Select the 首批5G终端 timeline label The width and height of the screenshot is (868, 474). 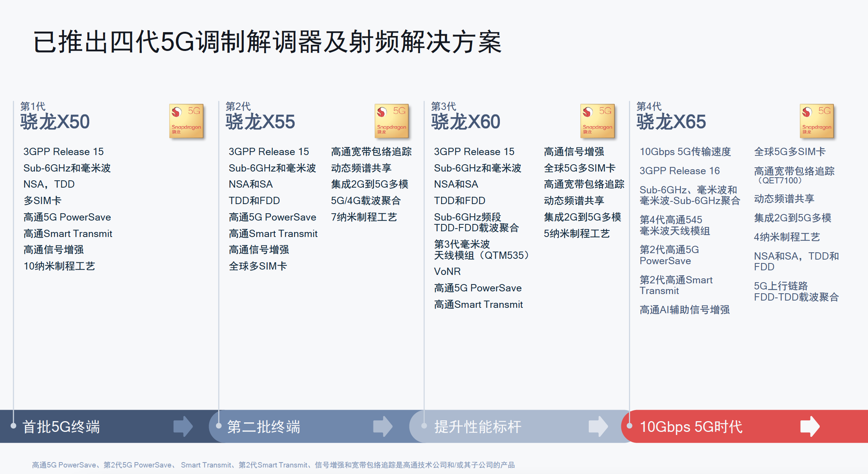coord(61,427)
